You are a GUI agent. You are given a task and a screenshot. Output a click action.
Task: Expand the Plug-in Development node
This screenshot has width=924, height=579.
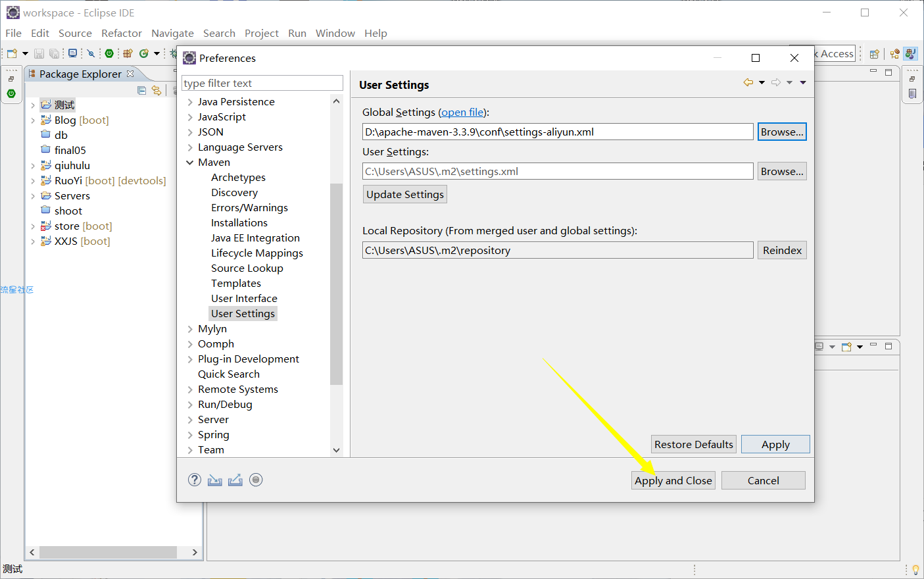click(190, 359)
